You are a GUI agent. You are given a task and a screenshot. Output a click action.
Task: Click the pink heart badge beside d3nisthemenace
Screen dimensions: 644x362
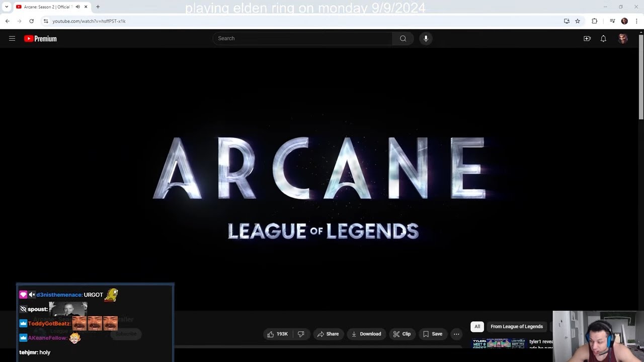23,295
